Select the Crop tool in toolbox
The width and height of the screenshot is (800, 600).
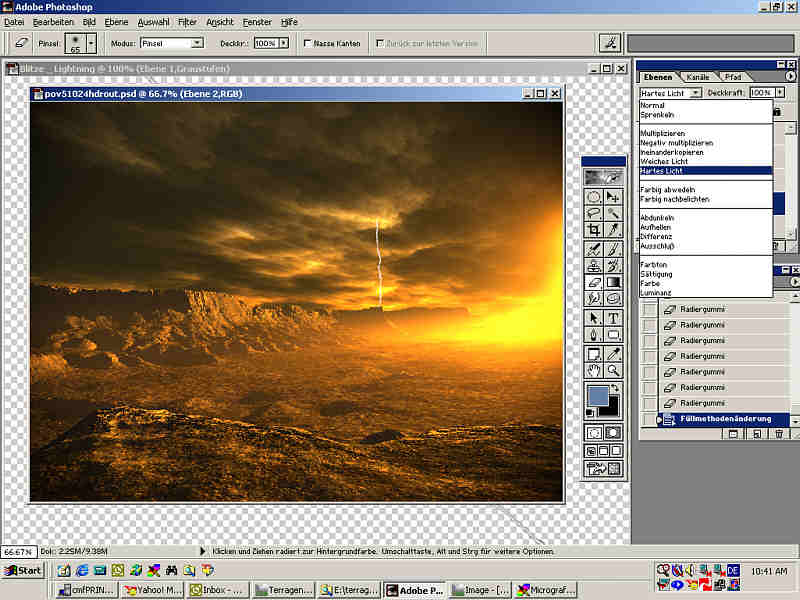click(x=594, y=230)
